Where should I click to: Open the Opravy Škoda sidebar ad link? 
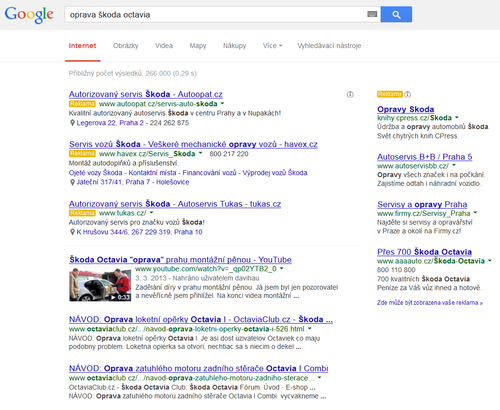click(x=406, y=109)
